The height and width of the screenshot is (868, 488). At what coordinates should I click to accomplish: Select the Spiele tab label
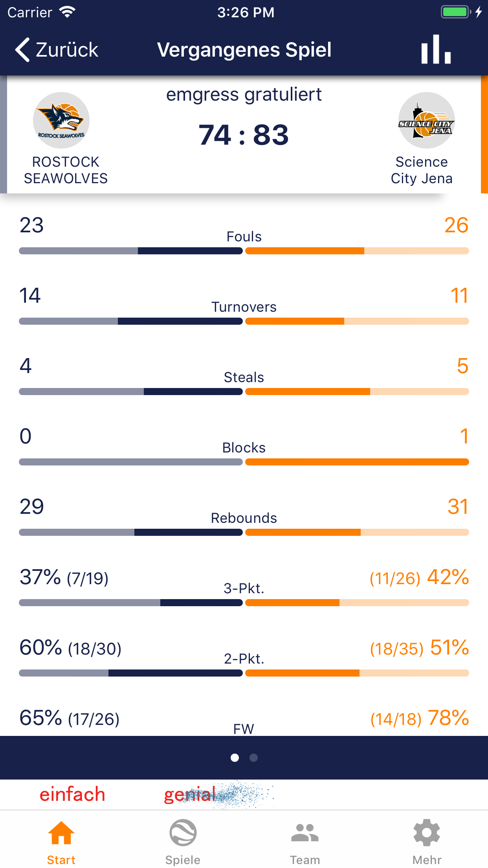point(183,860)
